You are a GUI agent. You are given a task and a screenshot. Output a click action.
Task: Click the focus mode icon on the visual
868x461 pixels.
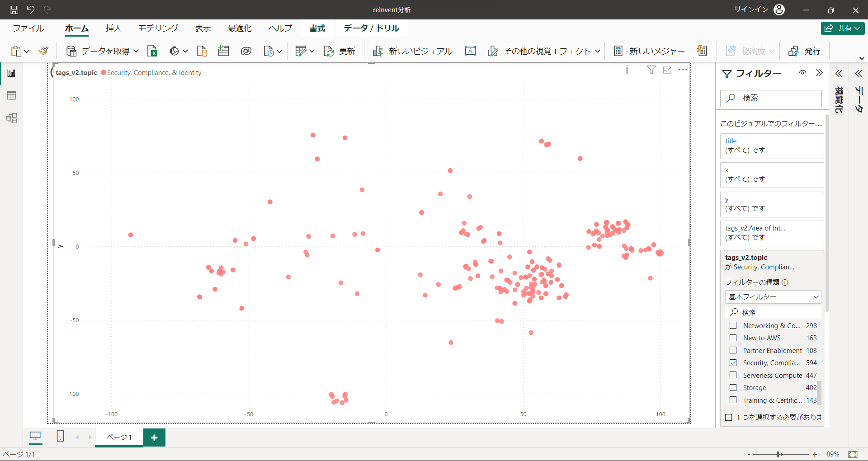pos(667,70)
